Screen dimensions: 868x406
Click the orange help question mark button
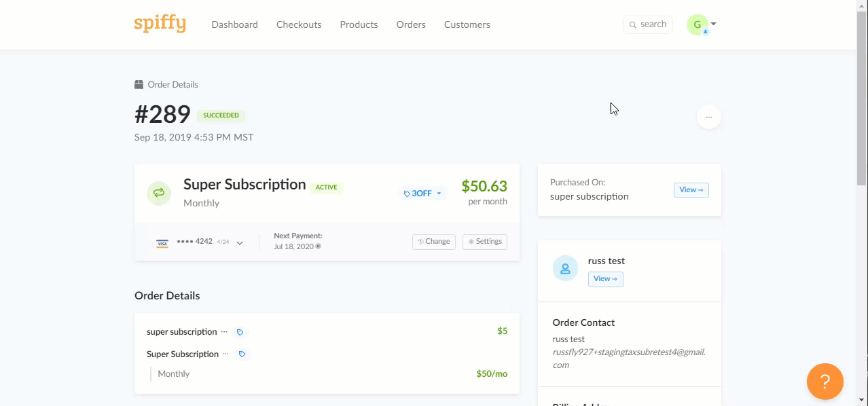point(825,382)
